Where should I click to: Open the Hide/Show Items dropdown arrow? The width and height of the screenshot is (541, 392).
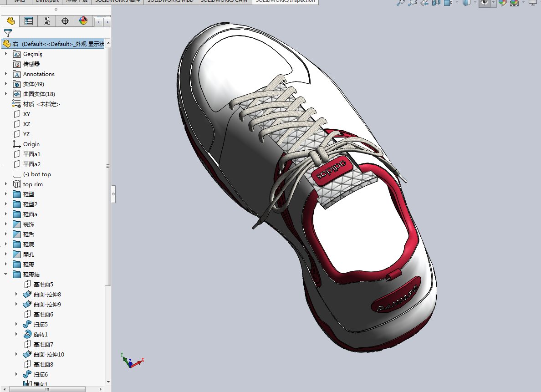tap(493, 2)
